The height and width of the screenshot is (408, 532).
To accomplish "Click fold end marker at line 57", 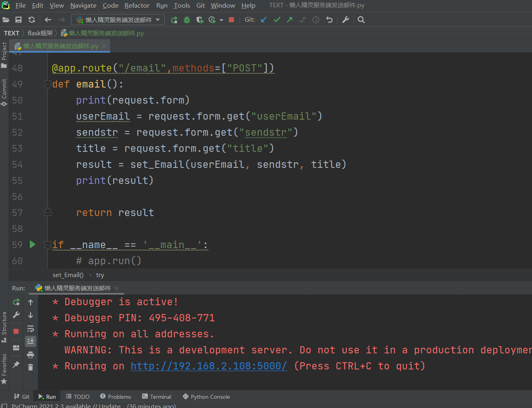I will (48, 212).
